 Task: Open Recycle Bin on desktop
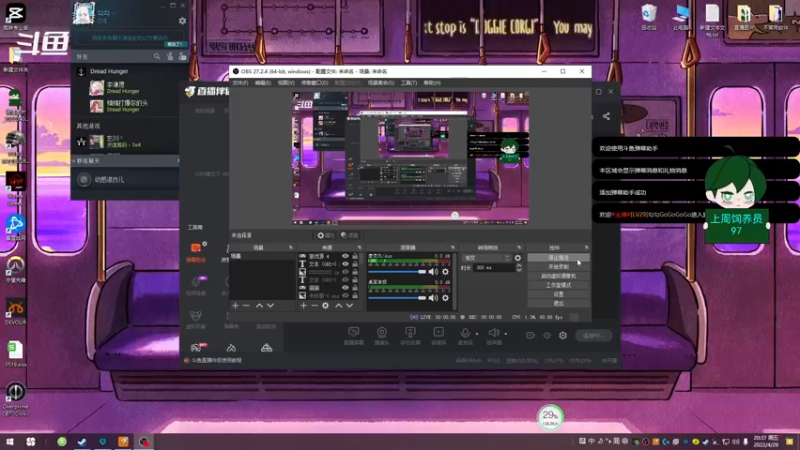[x=648, y=17]
